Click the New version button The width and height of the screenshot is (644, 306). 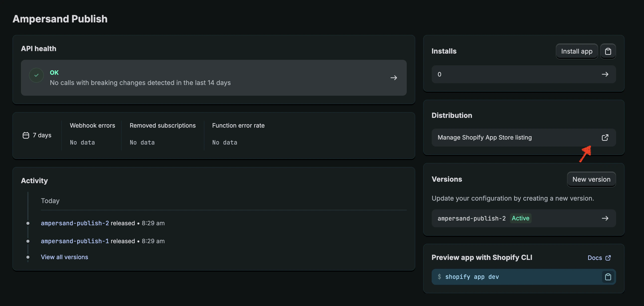point(591,179)
